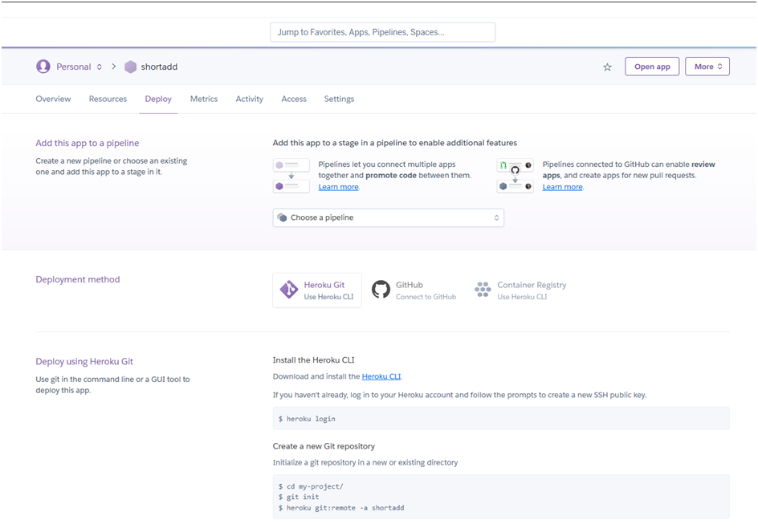Click the GitHub review apps illustration

tap(515, 176)
